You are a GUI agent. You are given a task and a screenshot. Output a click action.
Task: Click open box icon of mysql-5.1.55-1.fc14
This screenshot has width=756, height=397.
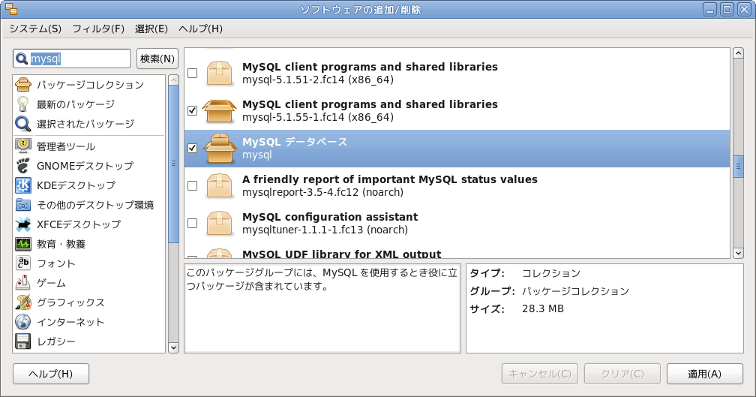pos(219,110)
